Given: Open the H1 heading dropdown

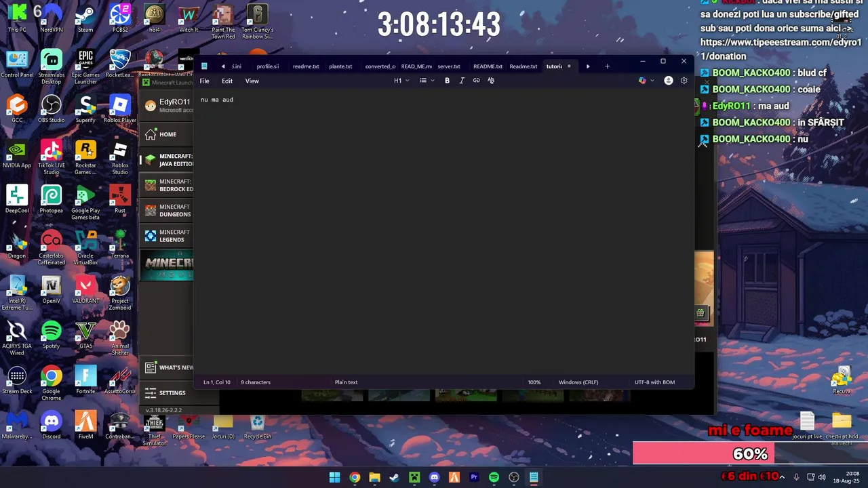Looking at the screenshot, I should click(401, 81).
